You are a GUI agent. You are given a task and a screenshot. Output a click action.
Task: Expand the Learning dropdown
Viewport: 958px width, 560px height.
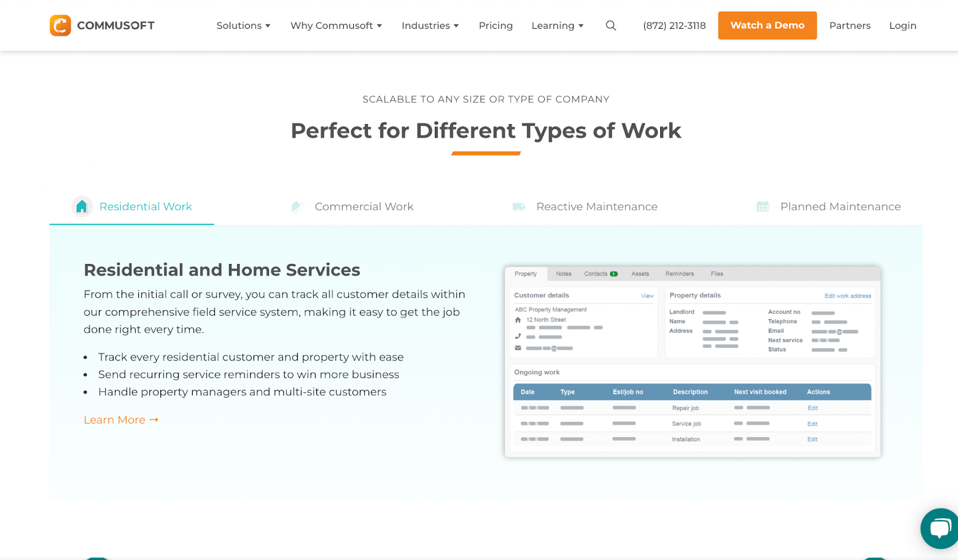(x=556, y=25)
